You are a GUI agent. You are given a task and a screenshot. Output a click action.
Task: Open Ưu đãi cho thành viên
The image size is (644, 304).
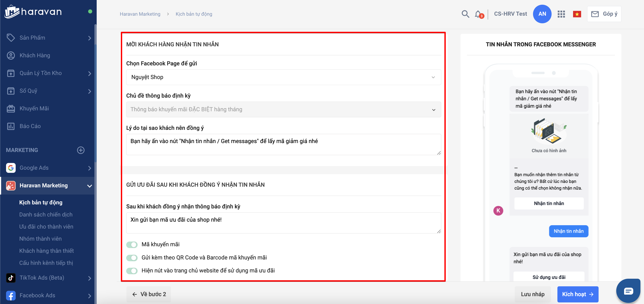(46, 227)
